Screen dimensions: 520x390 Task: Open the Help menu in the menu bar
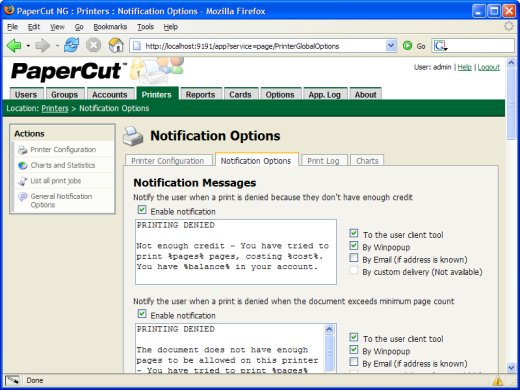[171, 27]
